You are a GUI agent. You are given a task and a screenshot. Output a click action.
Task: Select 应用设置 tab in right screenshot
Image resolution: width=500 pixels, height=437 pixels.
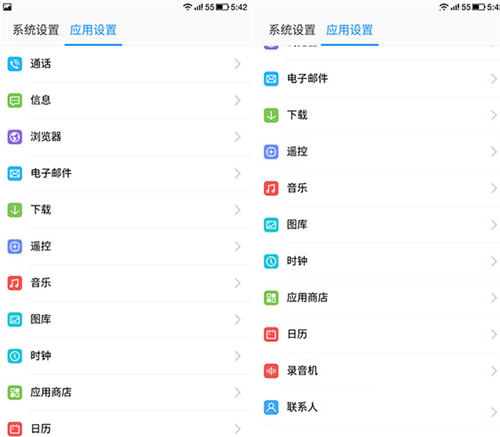click(x=350, y=30)
